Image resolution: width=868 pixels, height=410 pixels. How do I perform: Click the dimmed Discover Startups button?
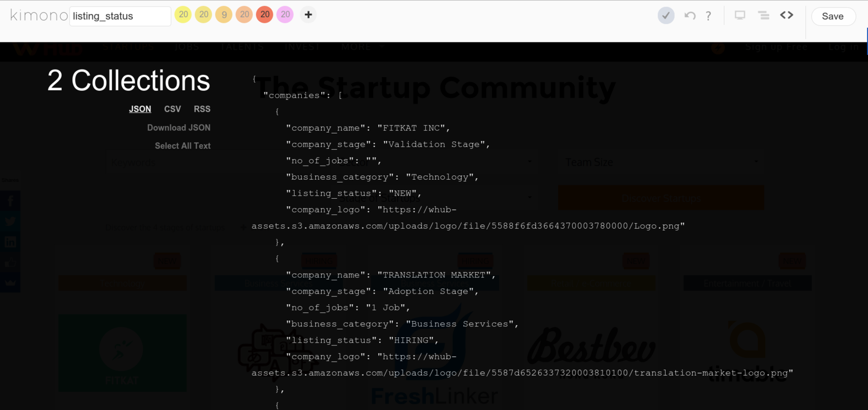coord(661,198)
